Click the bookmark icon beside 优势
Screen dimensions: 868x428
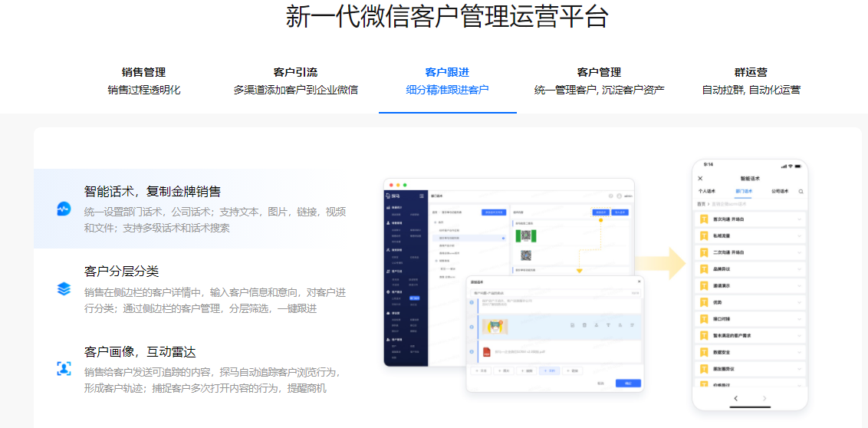click(x=704, y=302)
